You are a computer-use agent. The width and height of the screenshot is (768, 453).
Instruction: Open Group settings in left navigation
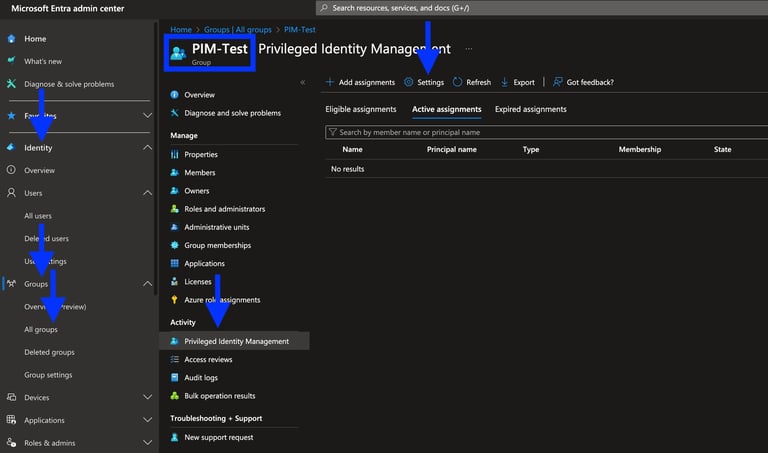coord(48,375)
